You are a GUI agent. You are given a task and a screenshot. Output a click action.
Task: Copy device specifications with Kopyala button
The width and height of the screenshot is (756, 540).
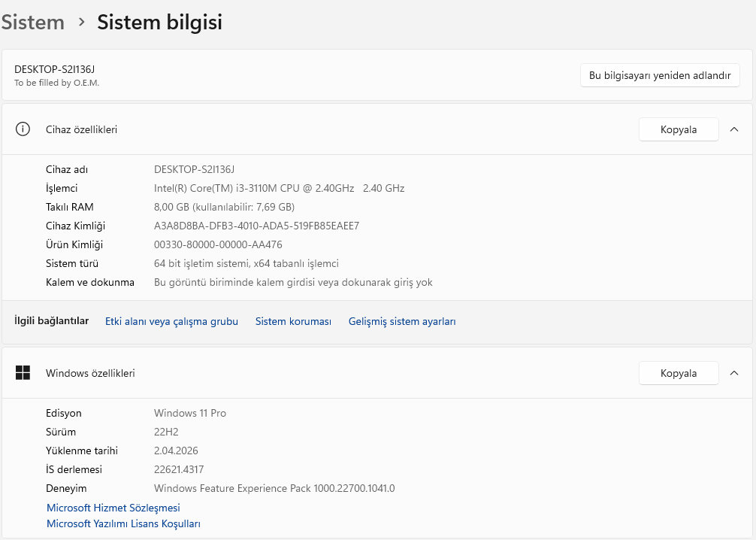[679, 129]
